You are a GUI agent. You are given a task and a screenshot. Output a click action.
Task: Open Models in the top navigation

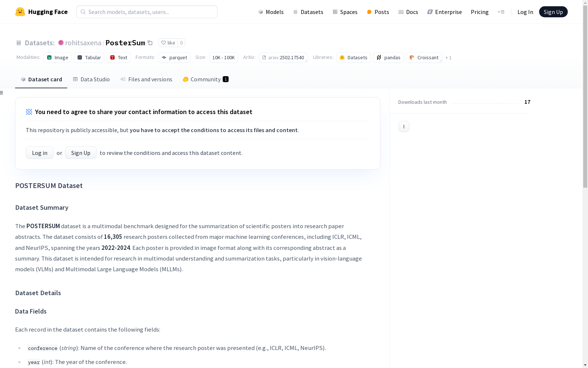(271, 12)
